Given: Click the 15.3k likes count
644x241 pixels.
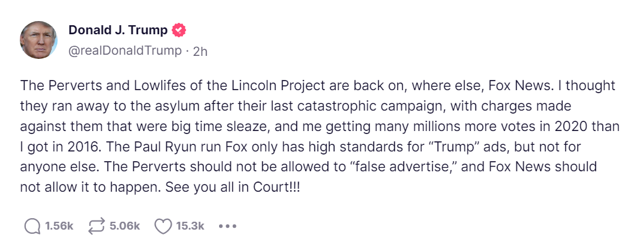Looking at the screenshot, I should tap(190, 226).
